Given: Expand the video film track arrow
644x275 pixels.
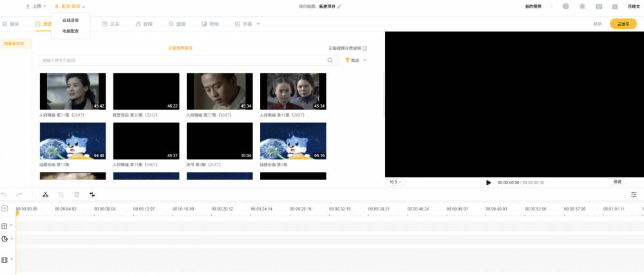Looking at the screenshot, I should pos(11,260).
